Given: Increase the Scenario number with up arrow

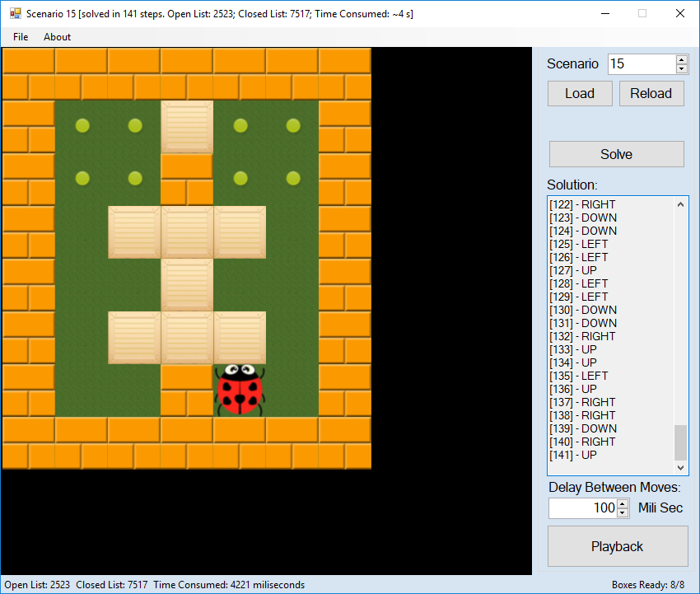Looking at the screenshot, I should click(x=681, y=59).
